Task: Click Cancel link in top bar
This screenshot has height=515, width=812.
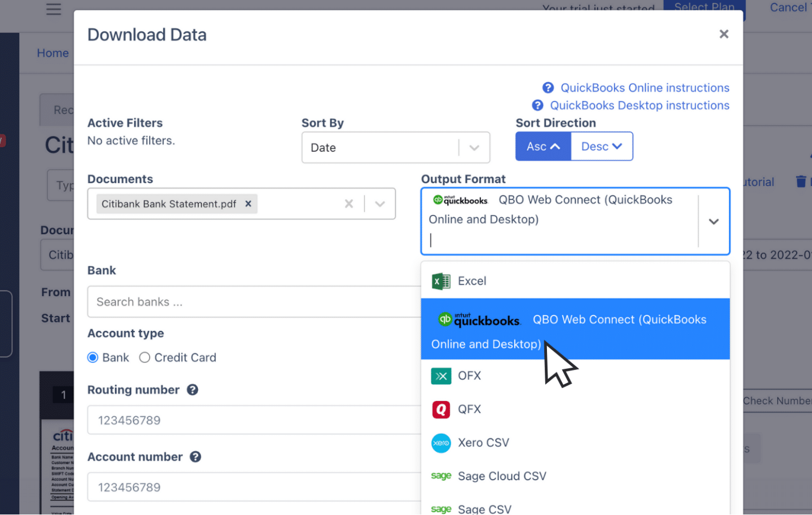Action: [788, 7]
